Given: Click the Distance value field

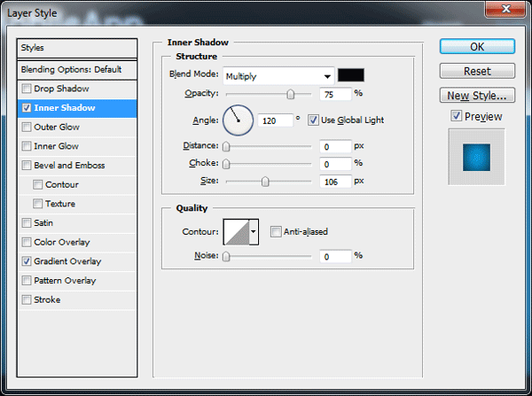Looking at the screenshot, I should [x=335, y=146].
